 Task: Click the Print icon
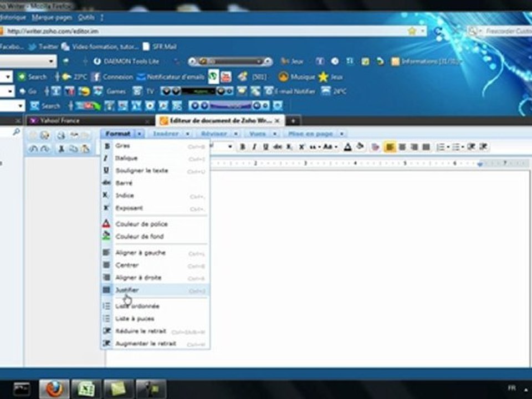click(61, 135)
